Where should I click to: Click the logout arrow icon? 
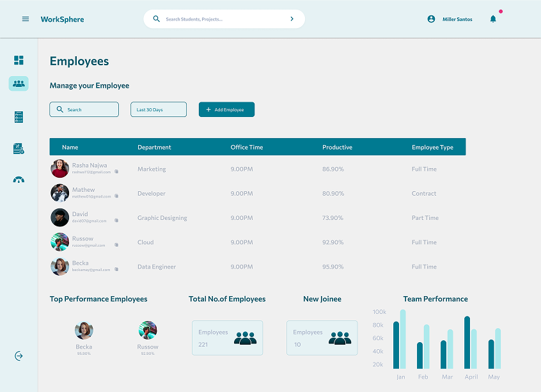pyautogui.click(x=19, y=356)
